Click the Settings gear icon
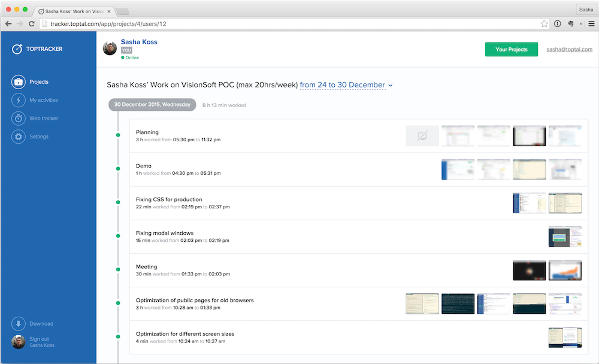This screenshot has width=599, height=364. tap(19, 136)
